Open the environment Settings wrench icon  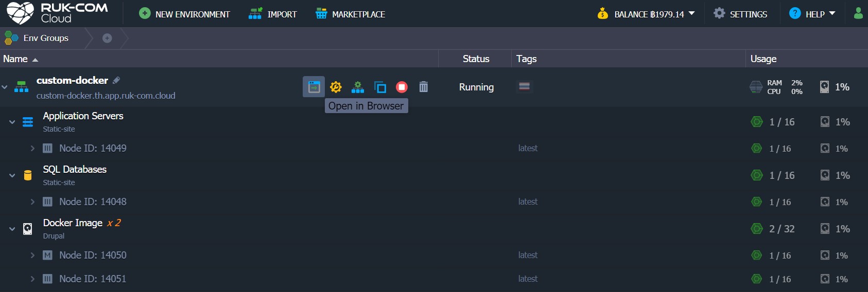tap(336, 87)
